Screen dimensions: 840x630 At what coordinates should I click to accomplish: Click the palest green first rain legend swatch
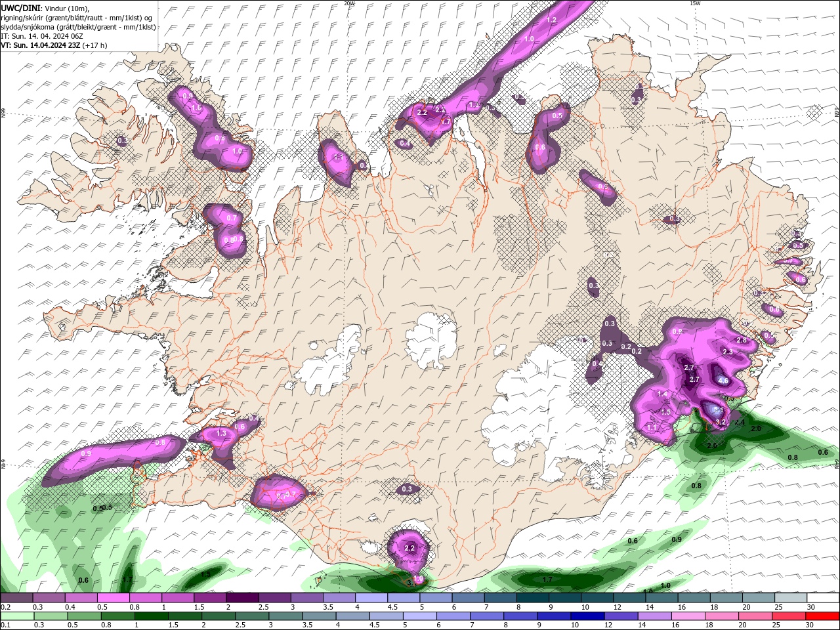[x=18, y=616]
